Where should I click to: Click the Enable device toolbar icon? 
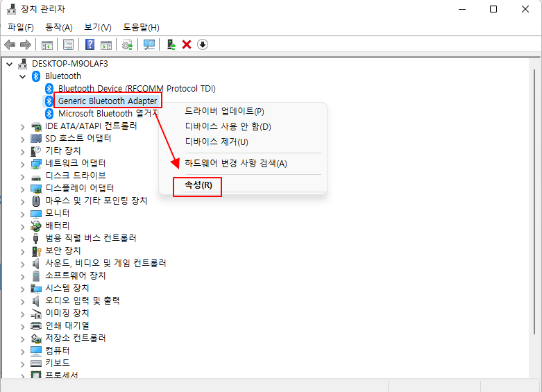[171, 44]
